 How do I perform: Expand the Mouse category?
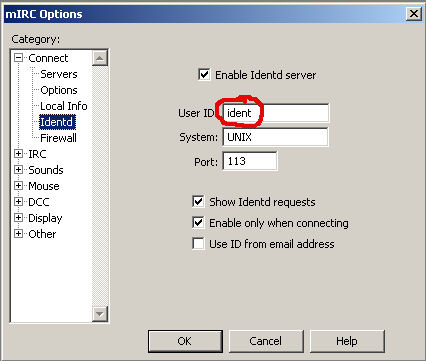[x=19, y=186]
